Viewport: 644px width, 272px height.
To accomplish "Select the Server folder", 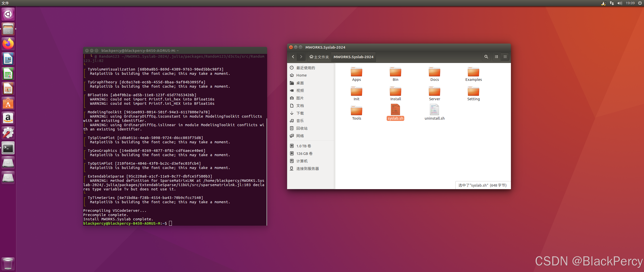I will [434, 94].
